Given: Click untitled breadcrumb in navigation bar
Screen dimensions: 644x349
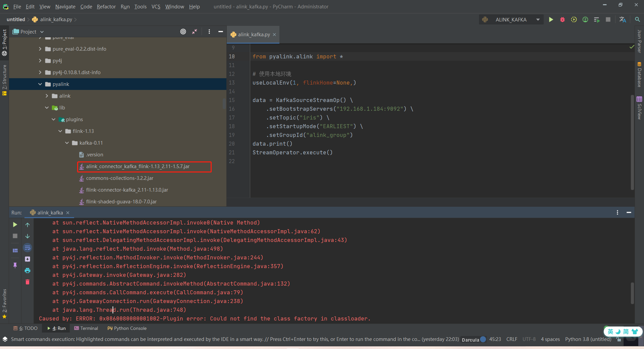Looking at the screenshot, I should [16, 19].
